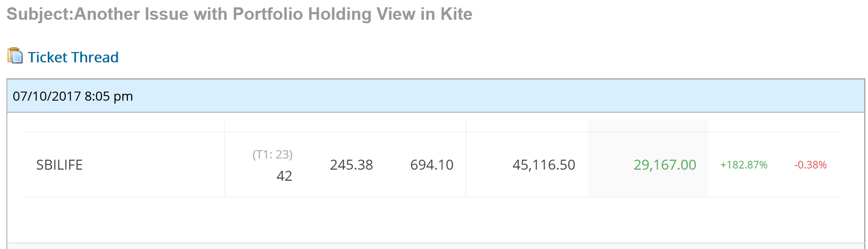This screenshot has height=249, width=868.
Task: Select the SBILIFE instrument name
Action: pyautogui.click(x=59, y=165)
